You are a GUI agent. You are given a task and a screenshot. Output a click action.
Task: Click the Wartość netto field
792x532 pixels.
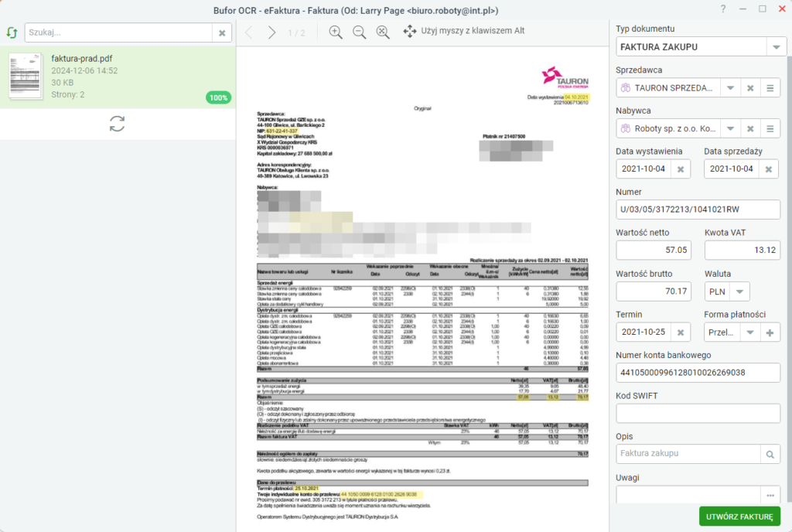[654, 251]
